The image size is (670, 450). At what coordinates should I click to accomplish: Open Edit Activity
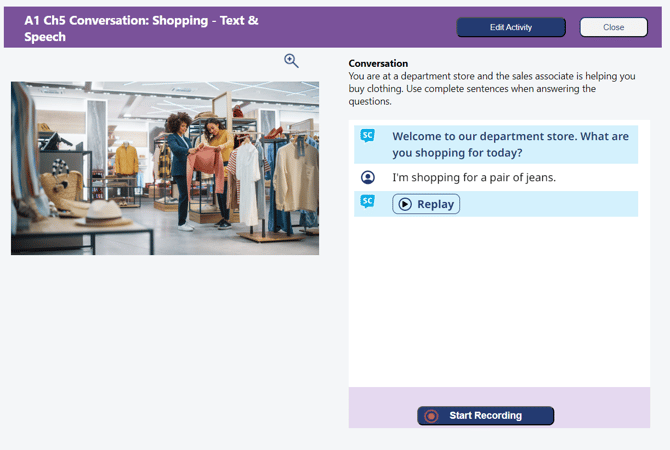[x=511, y=28]
